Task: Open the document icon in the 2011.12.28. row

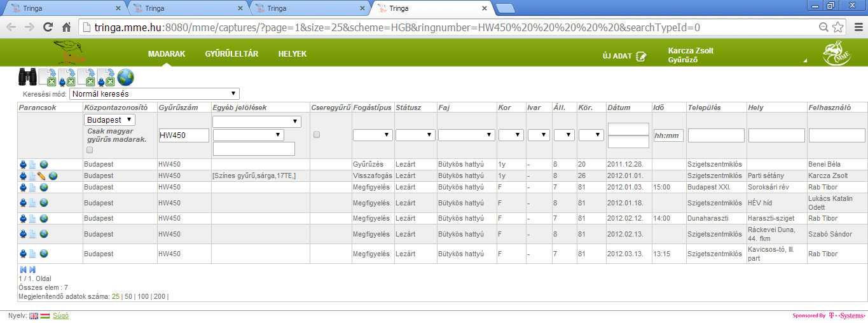Action: [x=32, y=164]
